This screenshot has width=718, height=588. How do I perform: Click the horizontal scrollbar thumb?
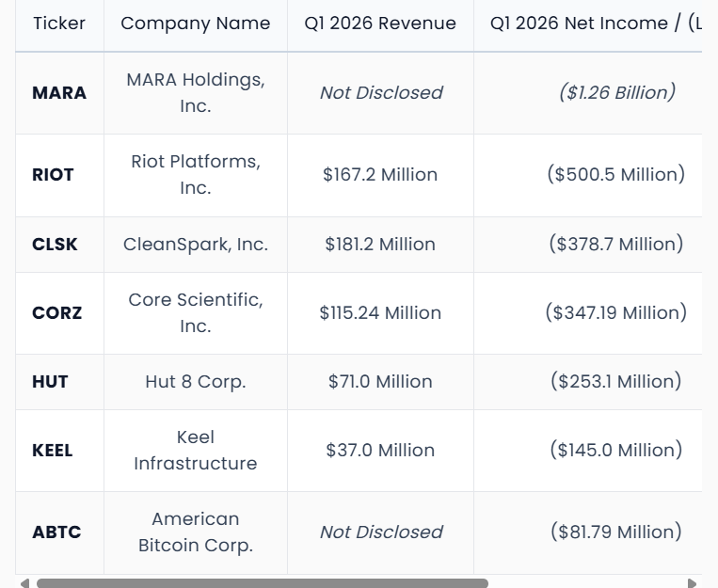(x=263, y=583)
